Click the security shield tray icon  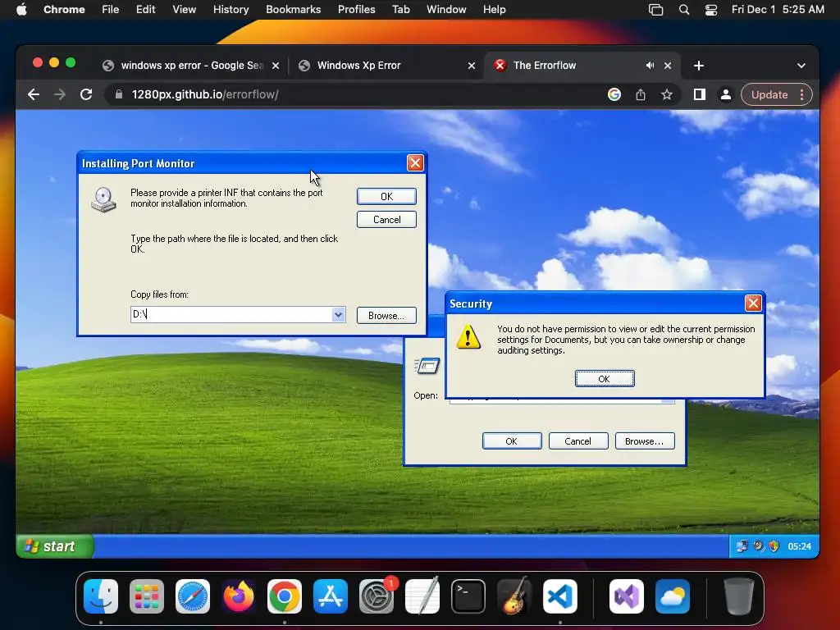pyautogui.click(x=774, y=546)
